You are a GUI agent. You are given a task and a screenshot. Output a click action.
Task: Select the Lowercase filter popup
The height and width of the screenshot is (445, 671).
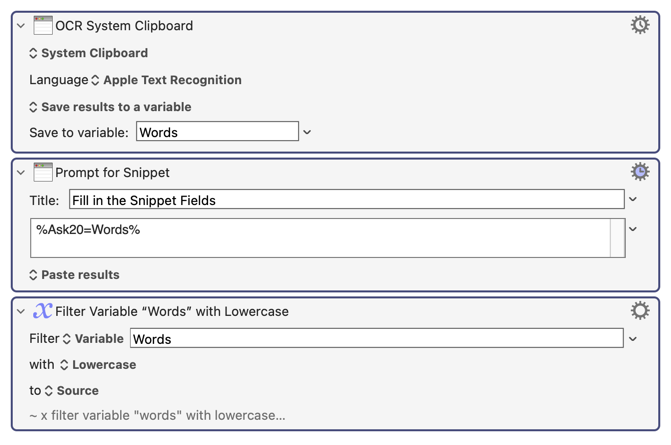coord(98,365)
